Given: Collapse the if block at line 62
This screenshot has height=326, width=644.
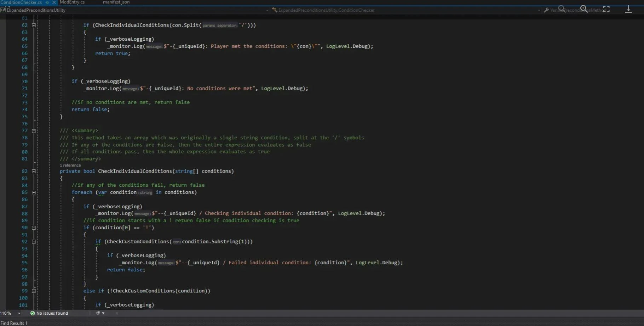Looking at the screenshot, I should [34, 25].
